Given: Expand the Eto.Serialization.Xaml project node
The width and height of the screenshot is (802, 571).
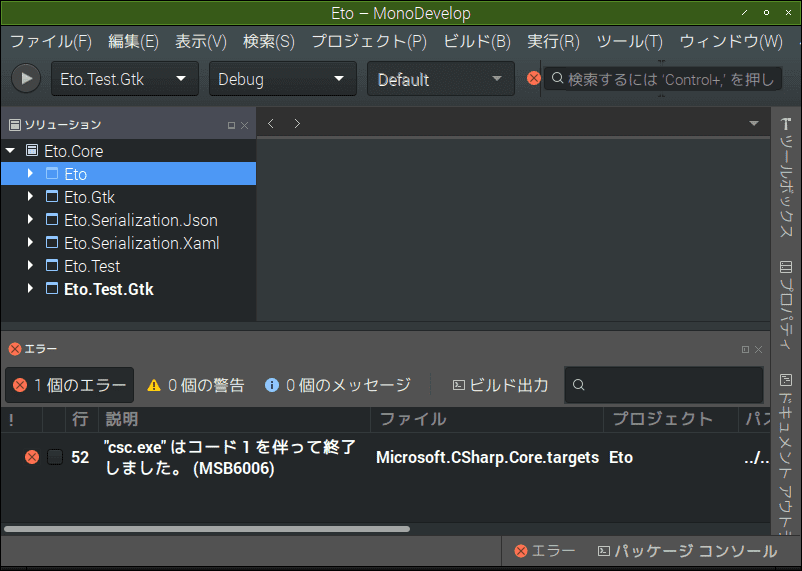Looking at the screenshot, I should (30, 243).
